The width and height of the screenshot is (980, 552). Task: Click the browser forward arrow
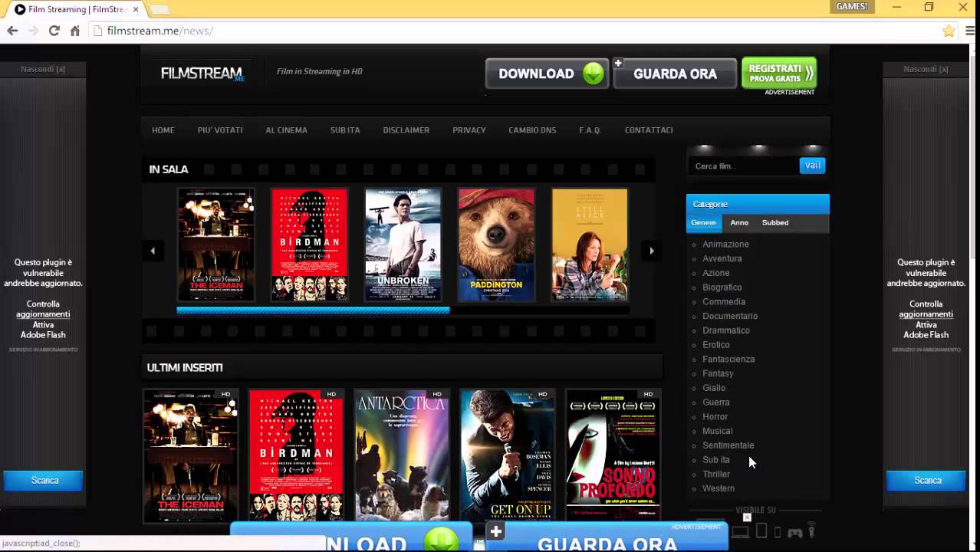(33, 31)
